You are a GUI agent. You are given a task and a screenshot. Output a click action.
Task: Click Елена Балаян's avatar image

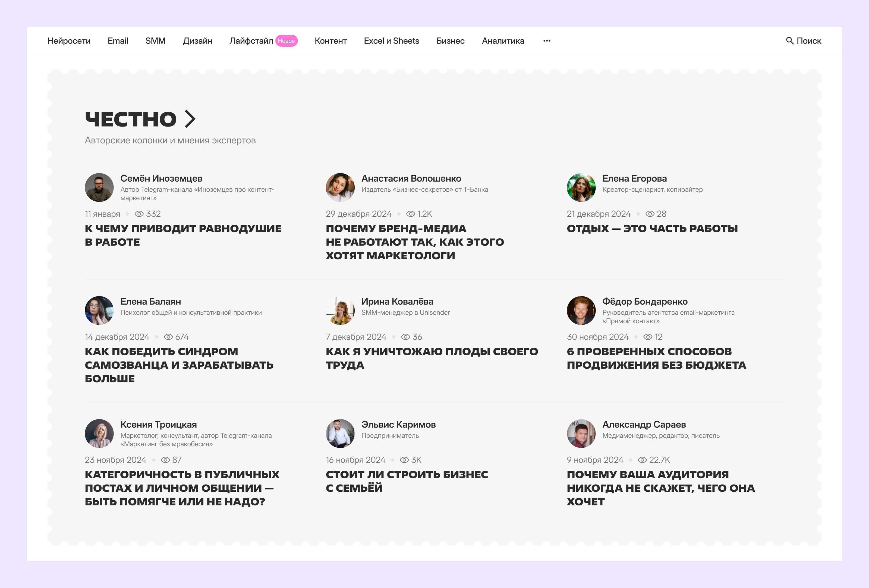click(x=99, y=310)
